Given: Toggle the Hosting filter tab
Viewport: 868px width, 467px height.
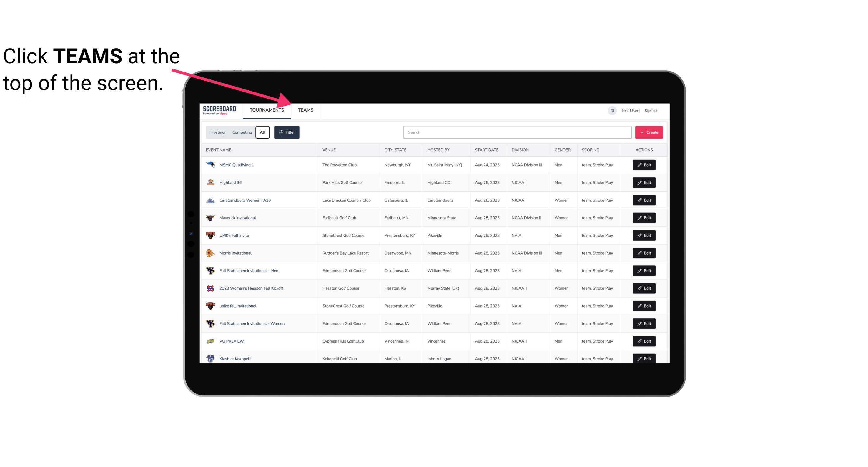Looking at the screenshot, I should (217, 132).
